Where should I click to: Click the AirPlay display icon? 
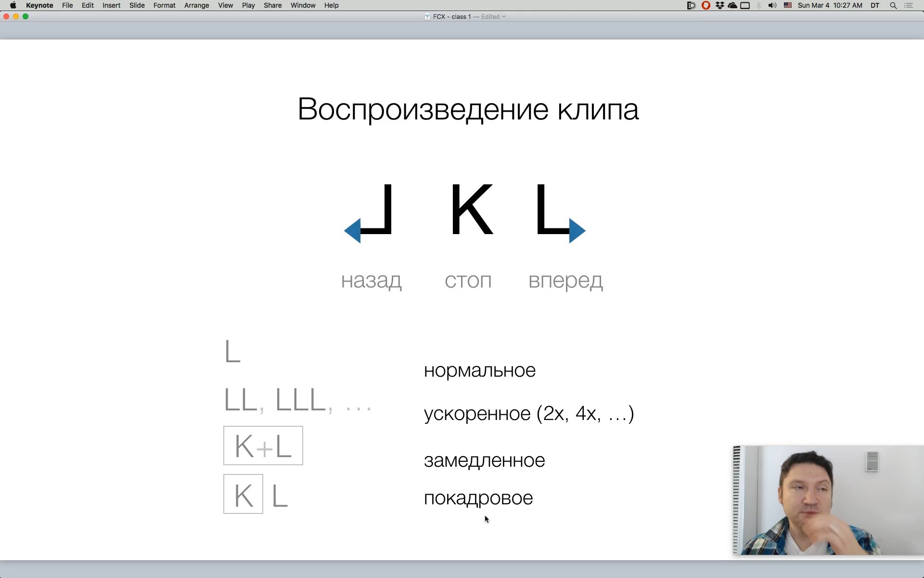click(x=745, y=5)
